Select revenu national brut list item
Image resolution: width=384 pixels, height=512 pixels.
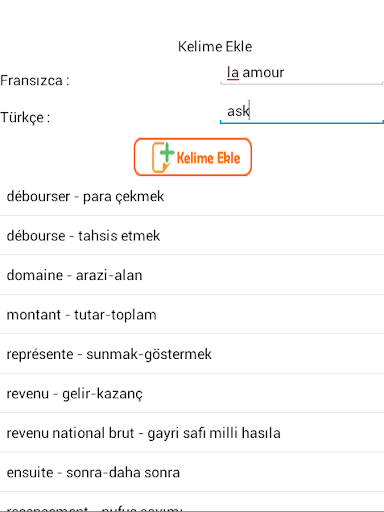click(192, 433)
